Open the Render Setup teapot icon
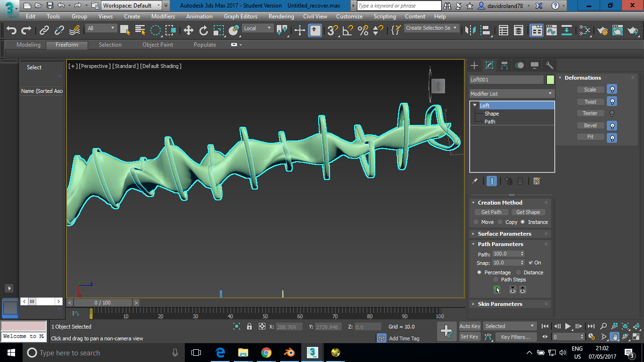Image resolution: width=644 pixels, height=362 pixels. [x=602, y=31]
